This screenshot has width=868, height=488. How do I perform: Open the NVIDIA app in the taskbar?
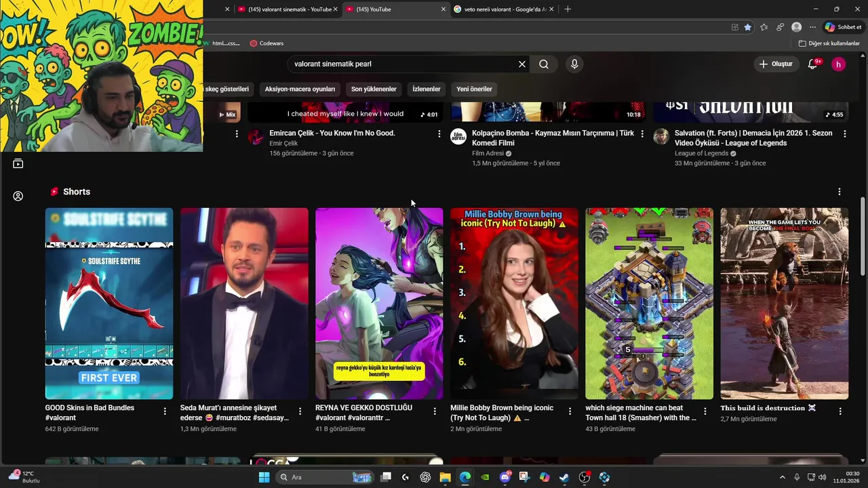(485, 477)
